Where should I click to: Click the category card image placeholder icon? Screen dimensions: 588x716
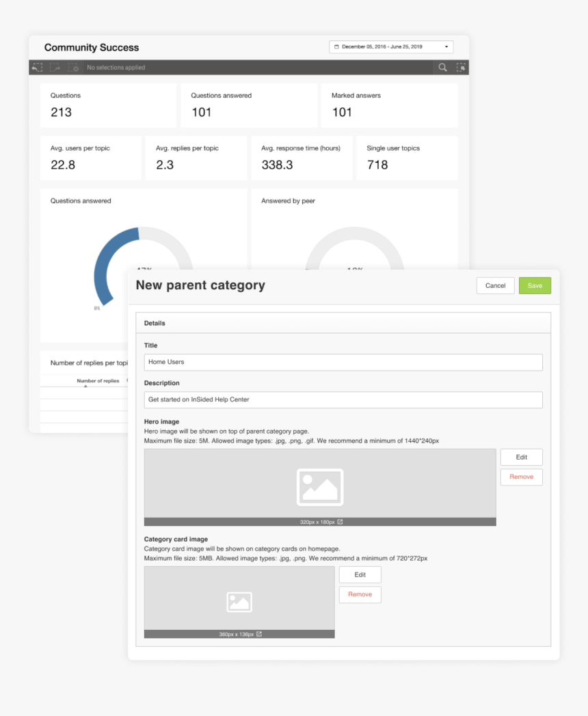coord(239,602)
